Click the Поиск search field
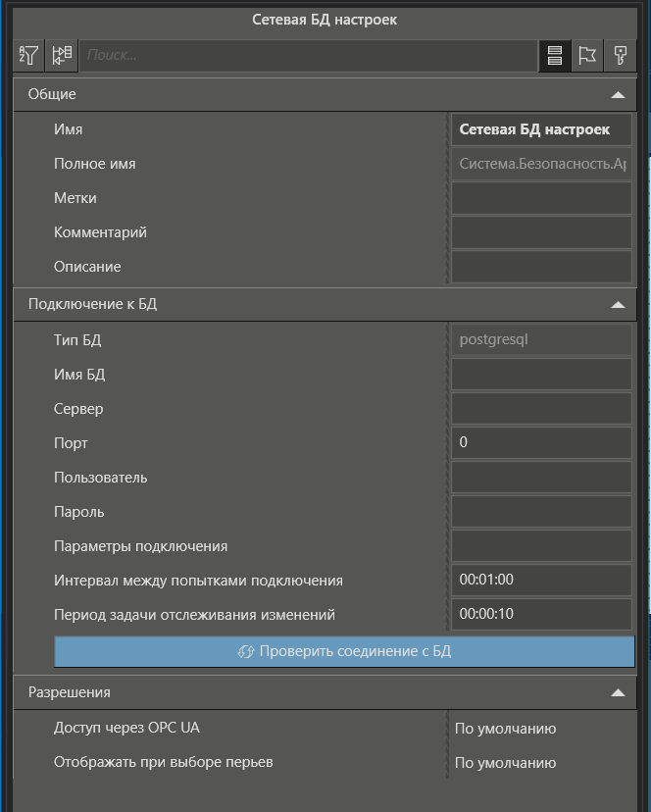This screenshot has width=651, height=812. (308, 55)
